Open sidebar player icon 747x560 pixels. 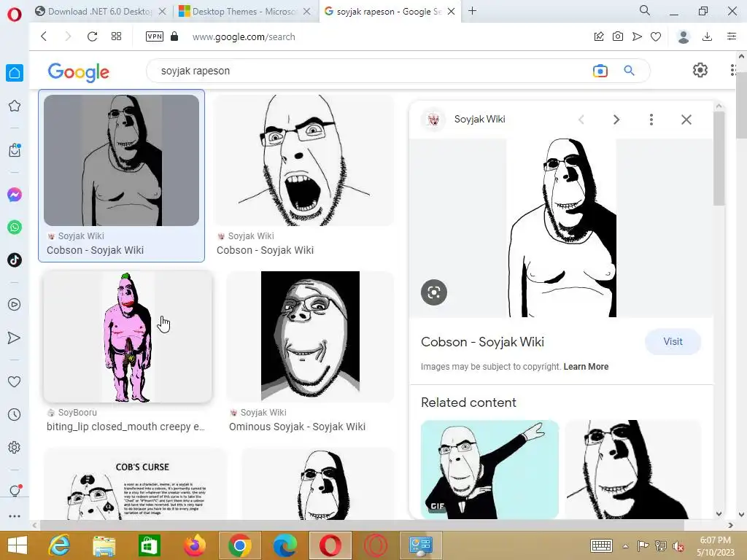coord(15,305)
